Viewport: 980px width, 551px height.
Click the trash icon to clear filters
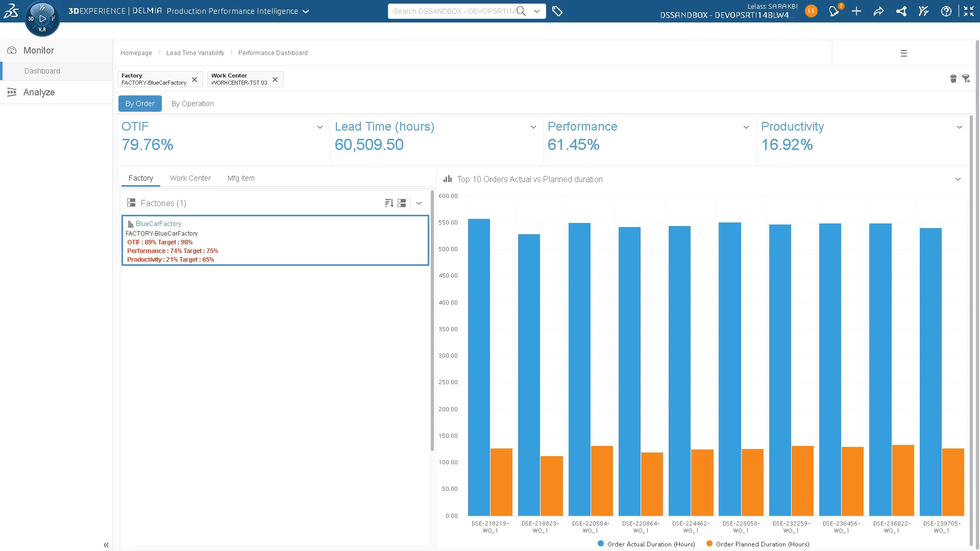(953, 79)
